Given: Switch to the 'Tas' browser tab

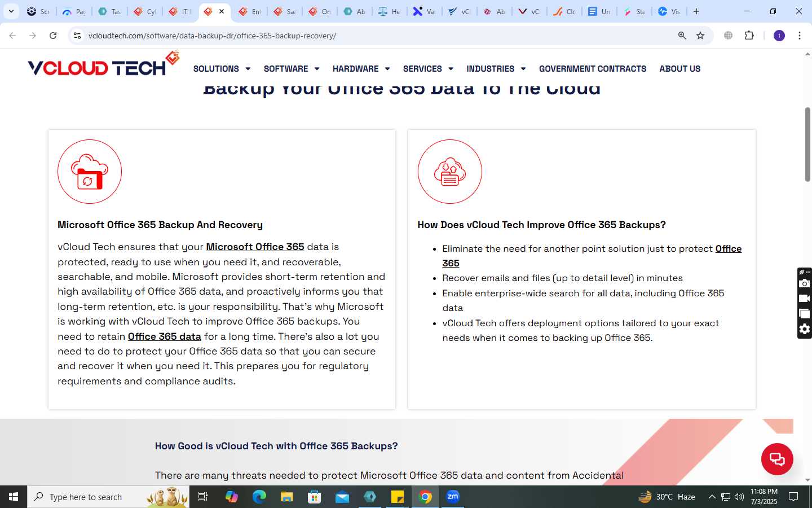Looking at the screenshot, I should click(109, 11).
